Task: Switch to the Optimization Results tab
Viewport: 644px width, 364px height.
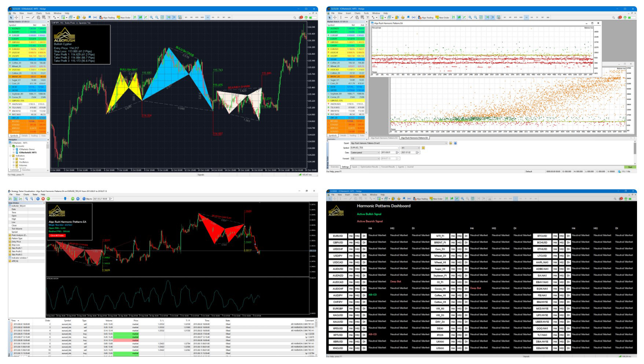Action: tap(369, 167)
